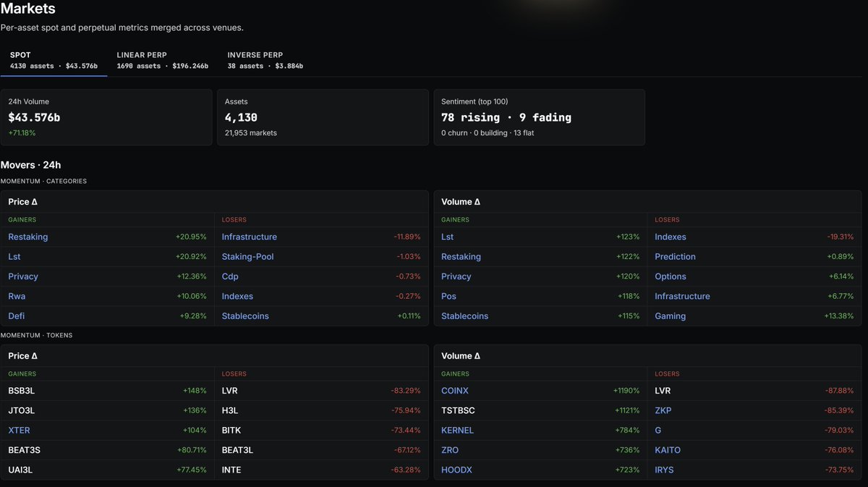Open Privacy category with +120% volume
The image size is (868, 487).
point(456,276)
